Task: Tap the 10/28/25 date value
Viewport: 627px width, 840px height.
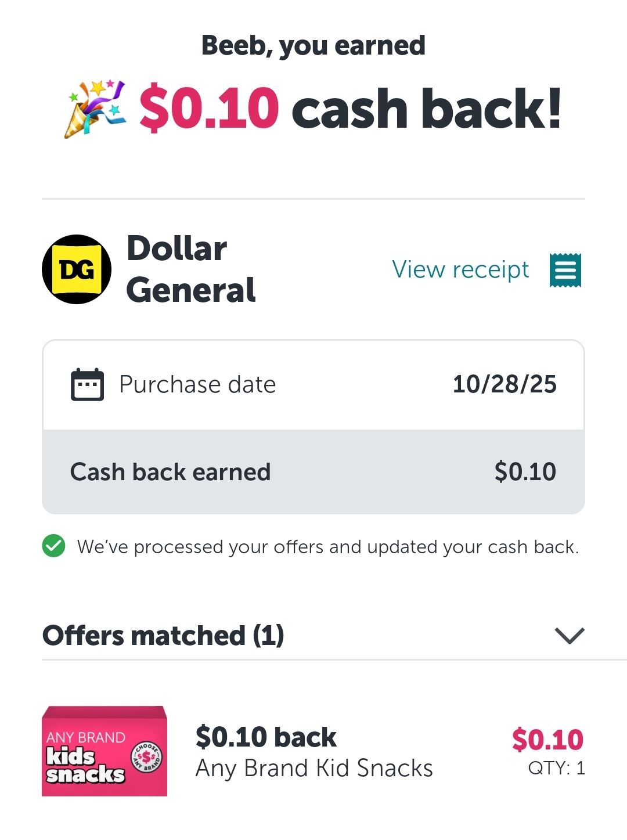Action: [x=505, y=384]
